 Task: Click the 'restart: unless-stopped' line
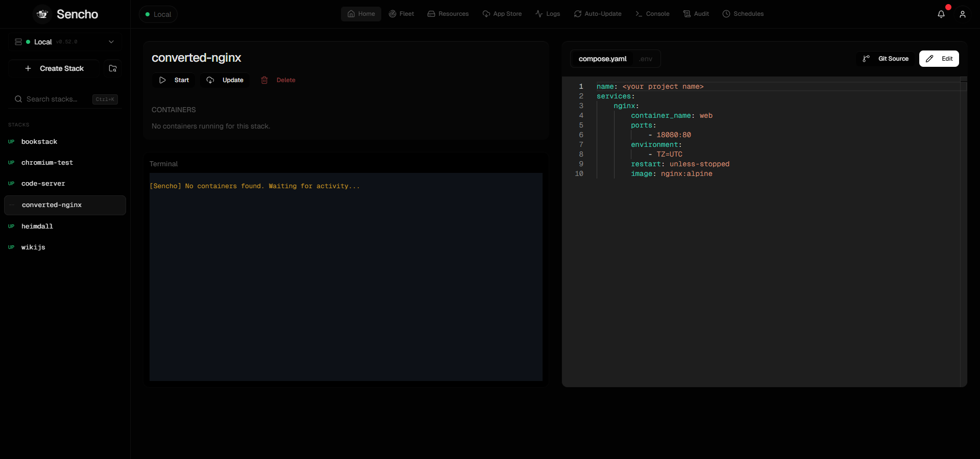pos(680,164)
